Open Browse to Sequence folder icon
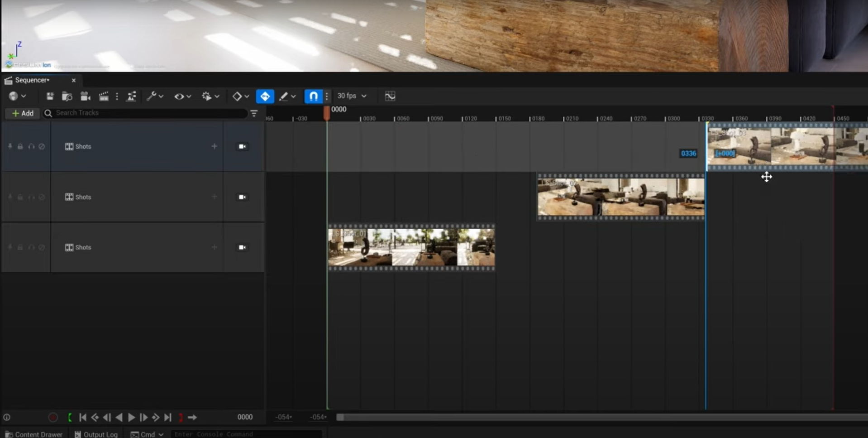 pos(67,96)
